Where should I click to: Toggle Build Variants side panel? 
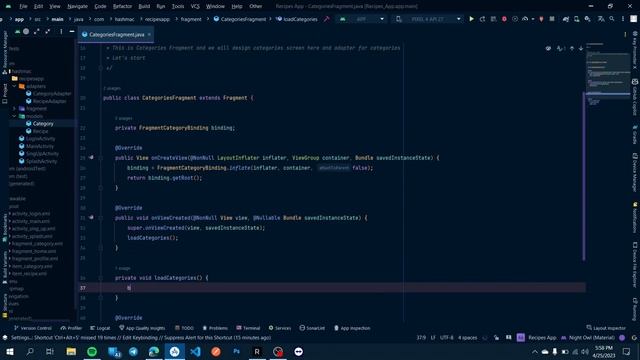(x=5, y=267)
